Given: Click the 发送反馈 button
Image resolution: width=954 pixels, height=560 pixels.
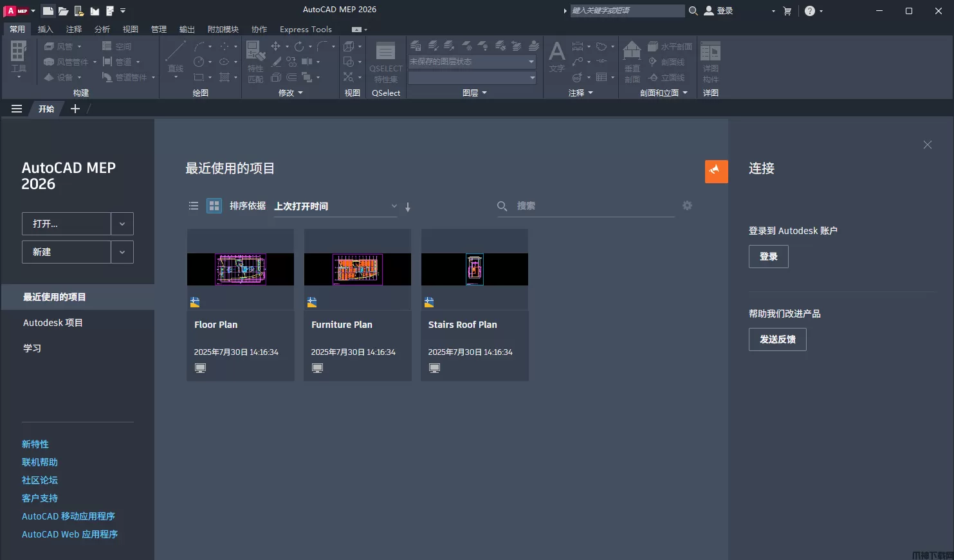Looking at the screenshot, I should tap(777, 339).
